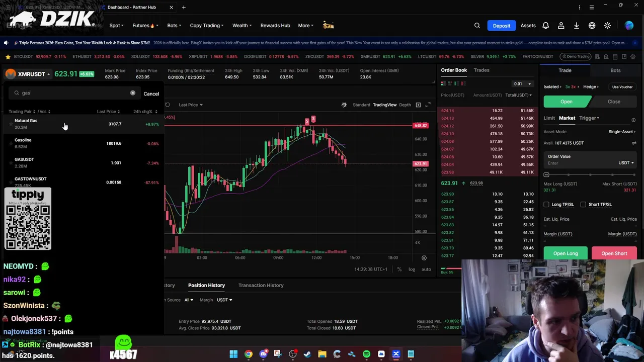Open Discord in the taskbar
Screen dimensions: 644x362
point(263,354)
